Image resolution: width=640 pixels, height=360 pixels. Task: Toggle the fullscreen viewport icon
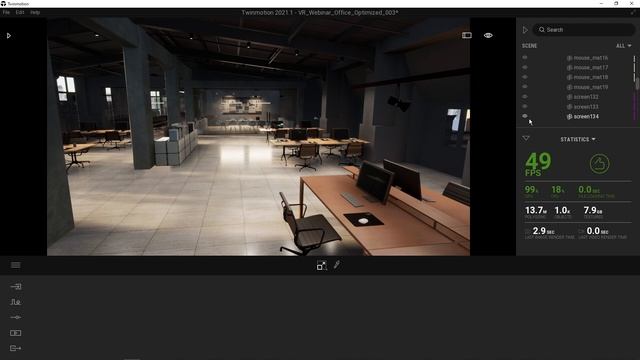coord(322,265)
